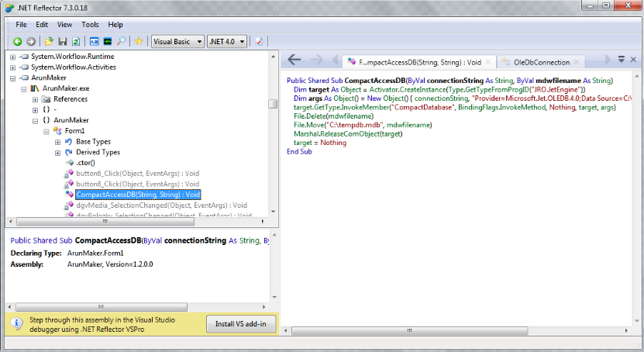Click the Bookmarks star icon
Viewport: 644px width, 352px height.
(139, 41)
